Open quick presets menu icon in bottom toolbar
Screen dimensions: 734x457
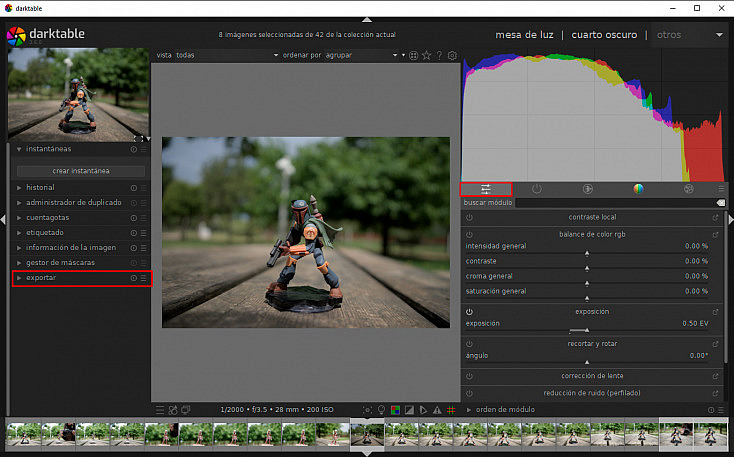[x=160, y=410]
